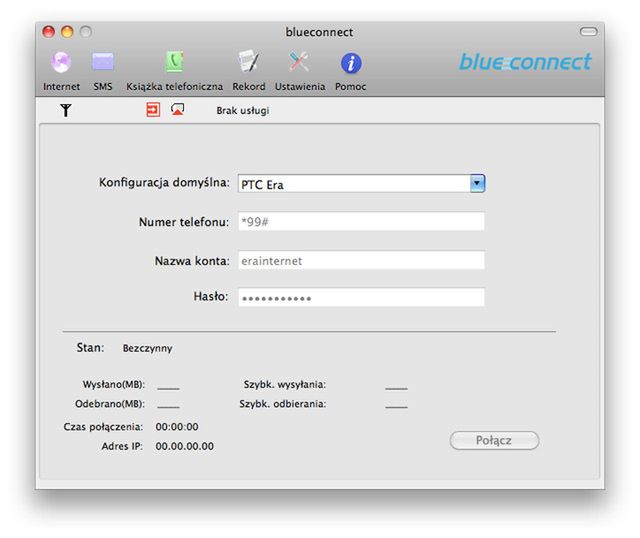Open Pomoc info icon
640x538 pixels.
tap(351, 63)
